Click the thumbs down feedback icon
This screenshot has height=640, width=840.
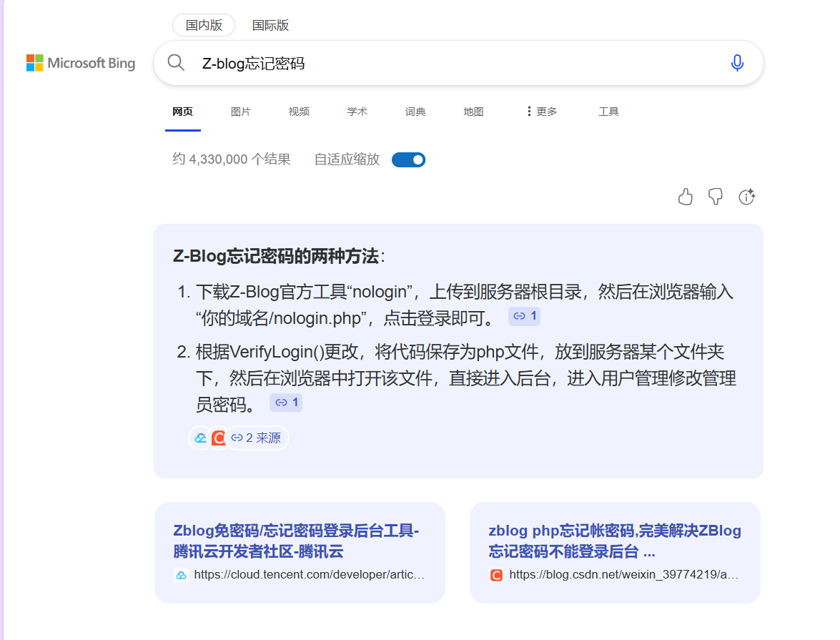click(715, 197)
